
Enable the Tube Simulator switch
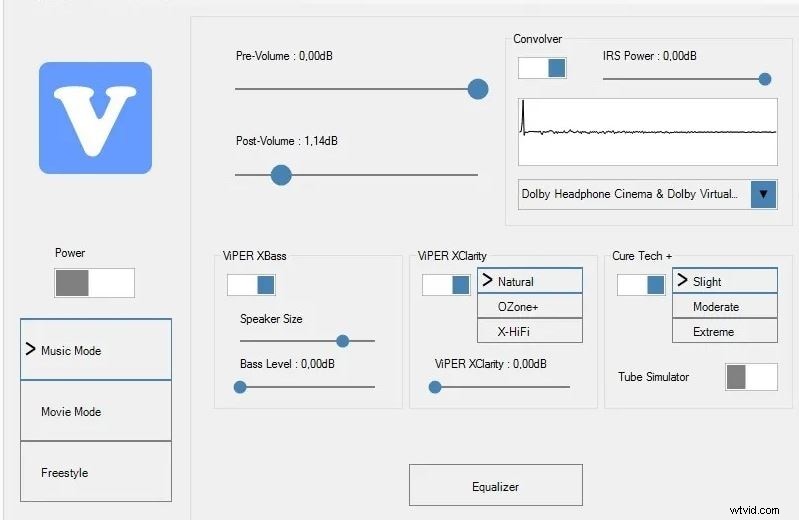pos(751,377)
